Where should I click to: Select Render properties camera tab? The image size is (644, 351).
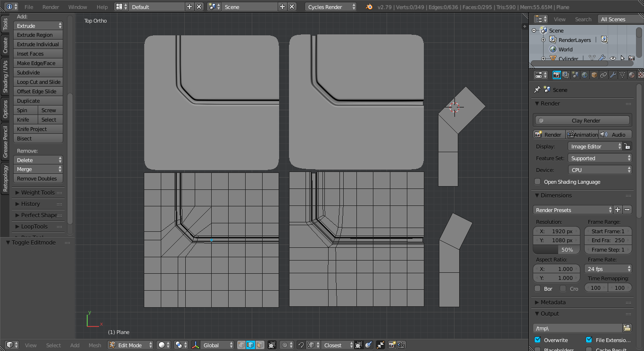pyautogui.click(x=556, y=75)
